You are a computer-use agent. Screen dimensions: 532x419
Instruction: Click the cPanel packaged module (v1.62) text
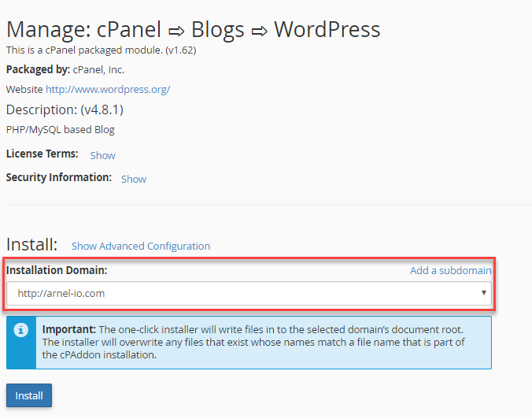pos(101,50)
